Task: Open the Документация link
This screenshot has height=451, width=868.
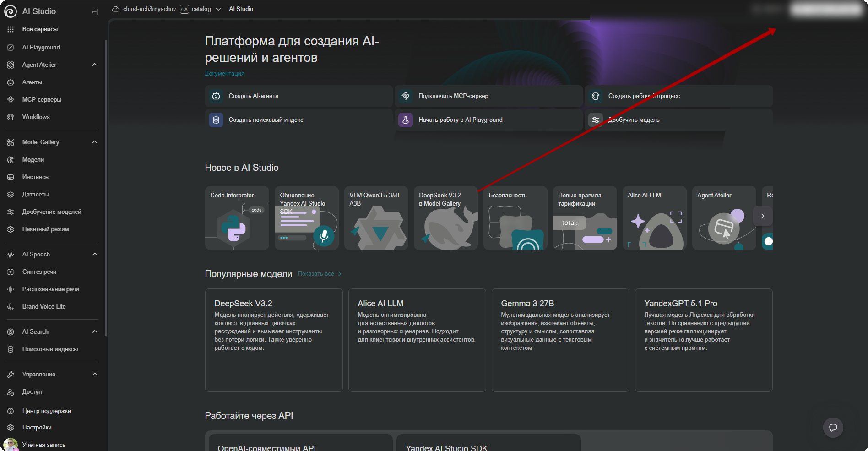Action: (x=224, y=74)
